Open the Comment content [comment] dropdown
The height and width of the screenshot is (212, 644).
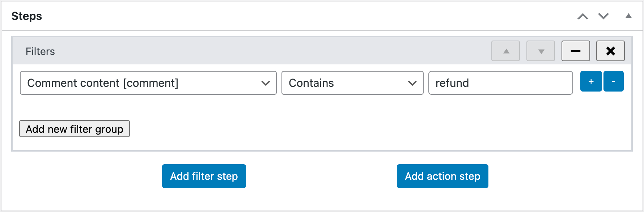pyautogui.click(x=148, y=83)
